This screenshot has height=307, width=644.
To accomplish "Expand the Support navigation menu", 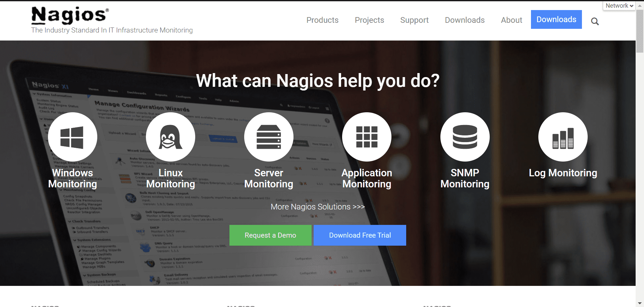I will coord(414,20).
